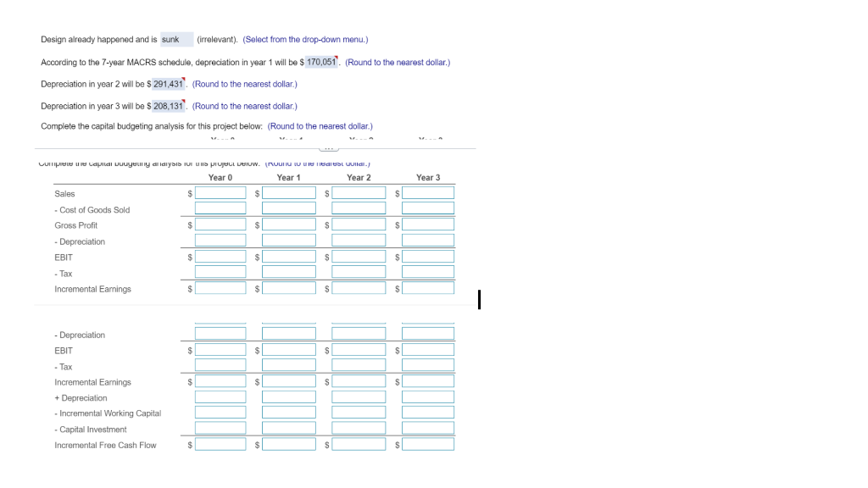Click the 'Incremental Free Cash Flow' row label
Image resolution: width=868 pixels, height=488 pixels.
pyautogui.click(x=105, y=445)
